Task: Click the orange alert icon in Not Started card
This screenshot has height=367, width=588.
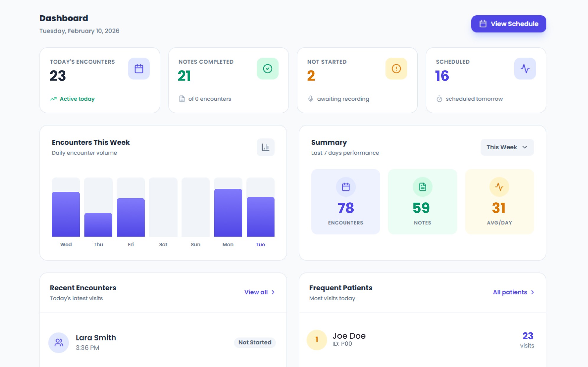Action: tap(396, 69)
